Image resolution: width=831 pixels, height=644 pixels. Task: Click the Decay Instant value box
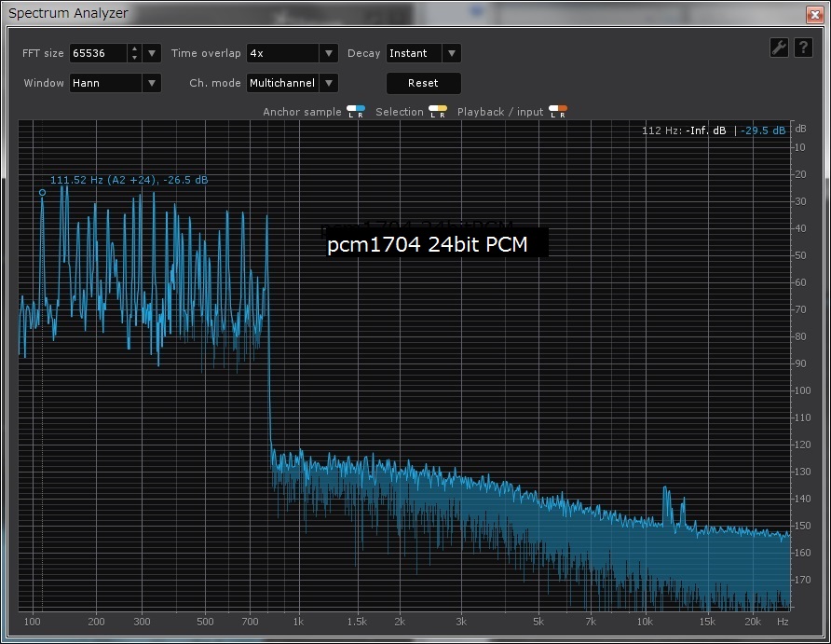[x=415, y=53]
